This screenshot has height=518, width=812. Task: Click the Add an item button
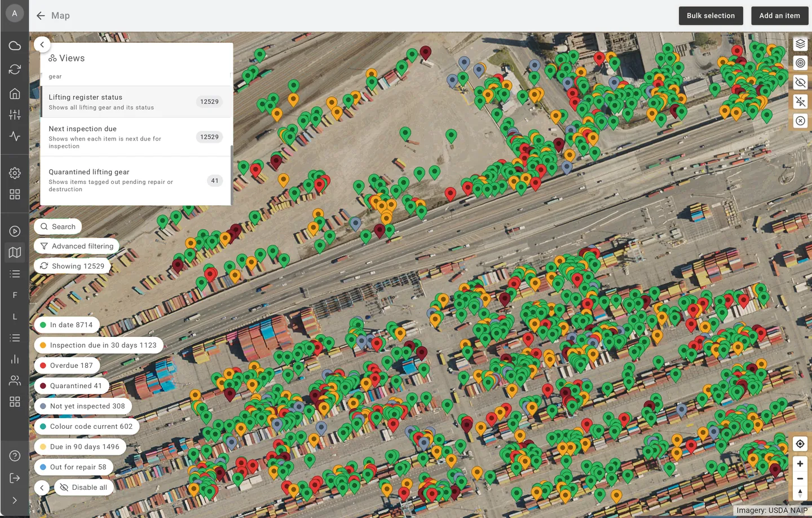point(779,16)
